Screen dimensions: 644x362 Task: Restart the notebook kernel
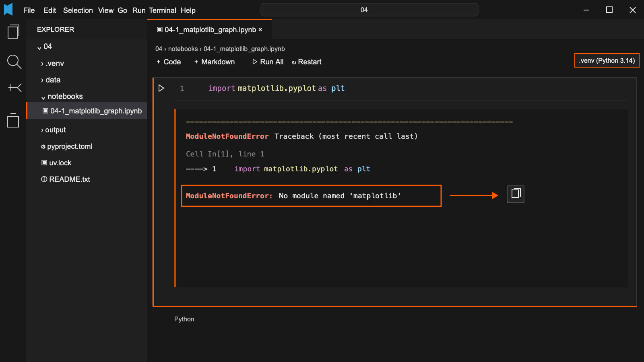pos(307,62)
